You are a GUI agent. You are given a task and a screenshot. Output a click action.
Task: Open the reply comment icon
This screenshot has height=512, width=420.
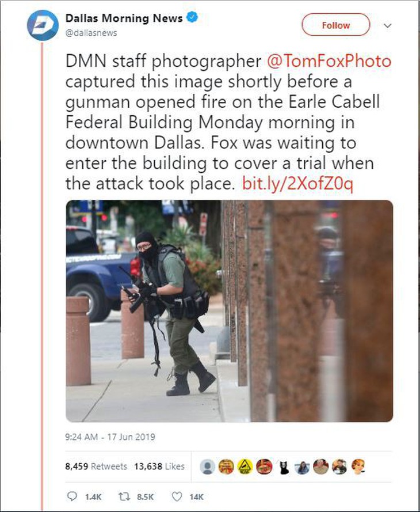[x=72, y=496]
